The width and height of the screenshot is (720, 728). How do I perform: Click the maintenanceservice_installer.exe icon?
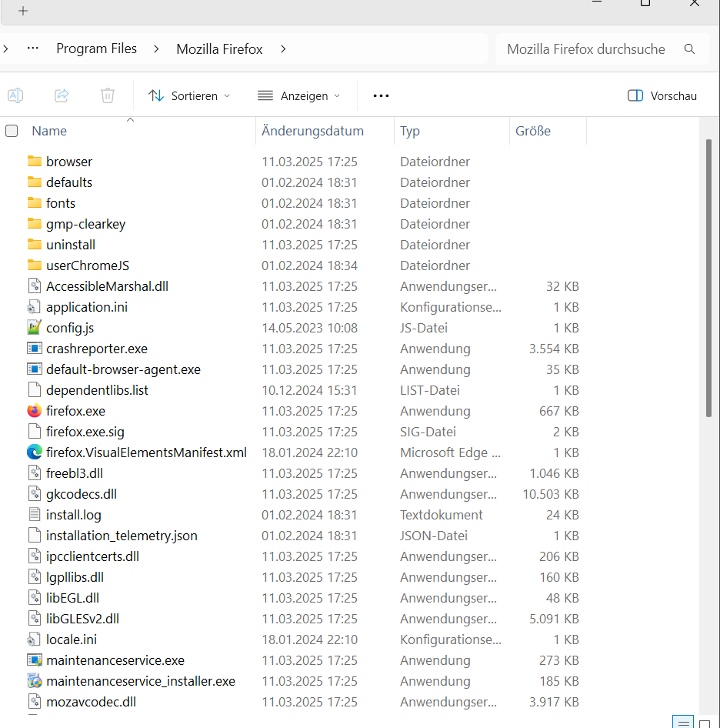click(35, 681)
